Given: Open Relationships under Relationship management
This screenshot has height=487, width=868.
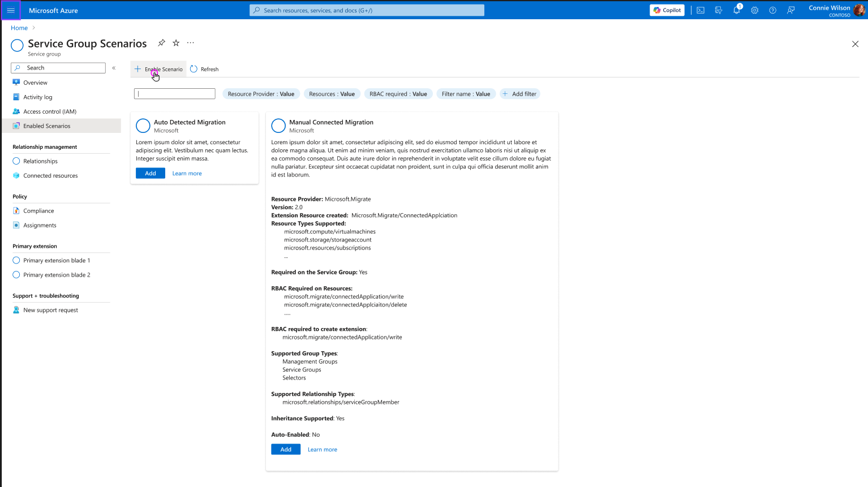Looking at the screenshot, I should click(40, 161).
